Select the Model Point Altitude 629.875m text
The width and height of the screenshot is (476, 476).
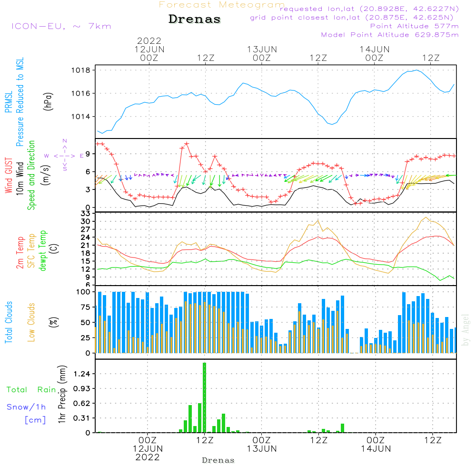pos(390,35)
